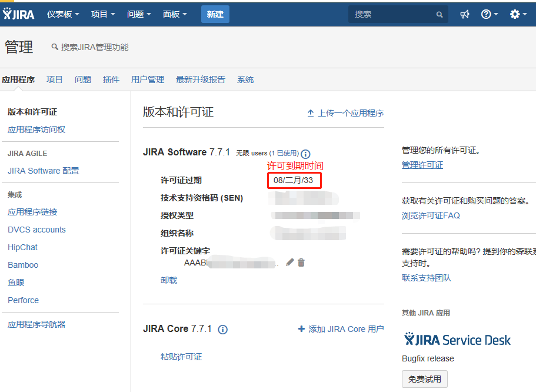Expand the 项目 dropdown in top bar
536x392 pixels.
103,14
